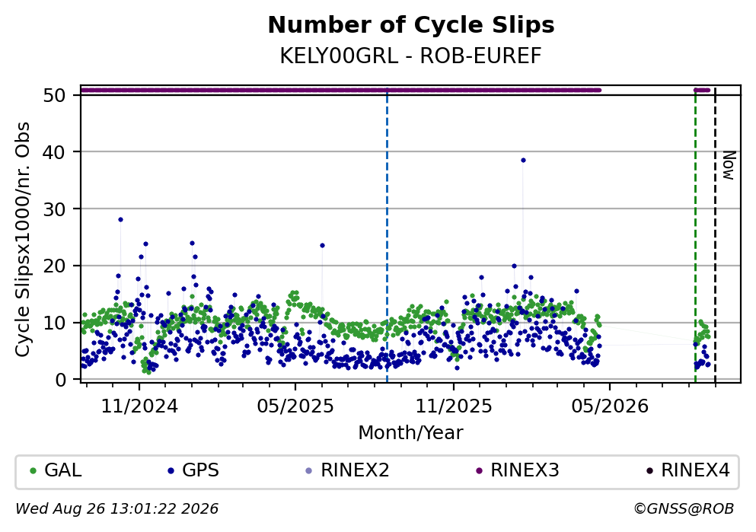
Task: Click the '10' y-axis tick label
Action: [x=54, y=323]
